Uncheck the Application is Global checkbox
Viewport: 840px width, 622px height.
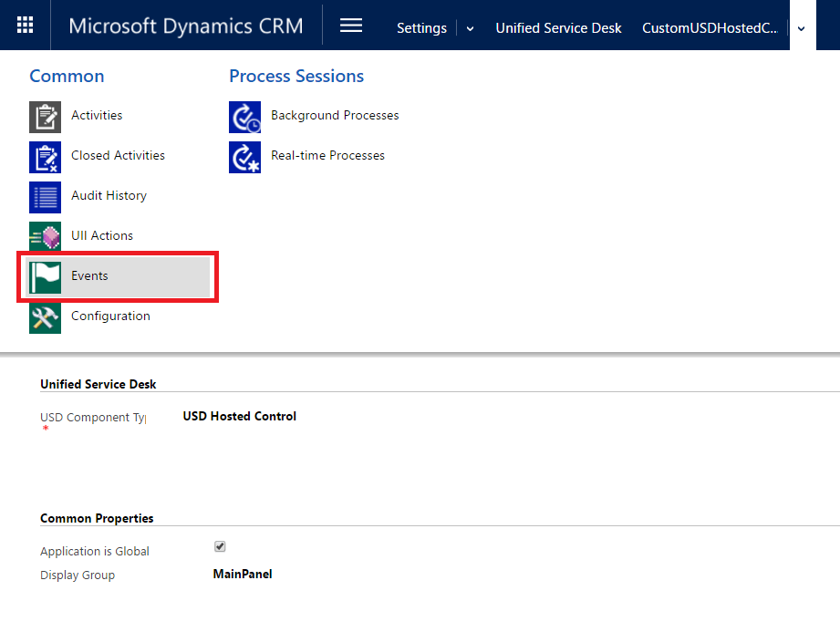(x=220, y=547)
